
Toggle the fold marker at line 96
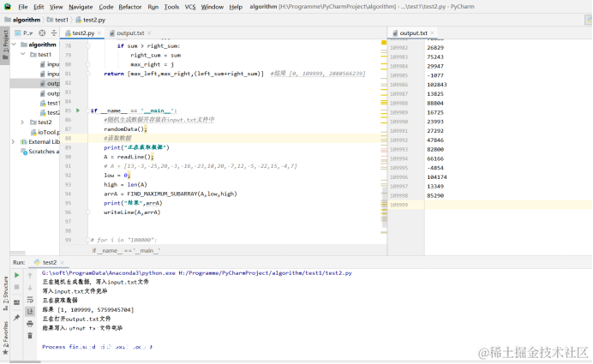click(87, 212)
